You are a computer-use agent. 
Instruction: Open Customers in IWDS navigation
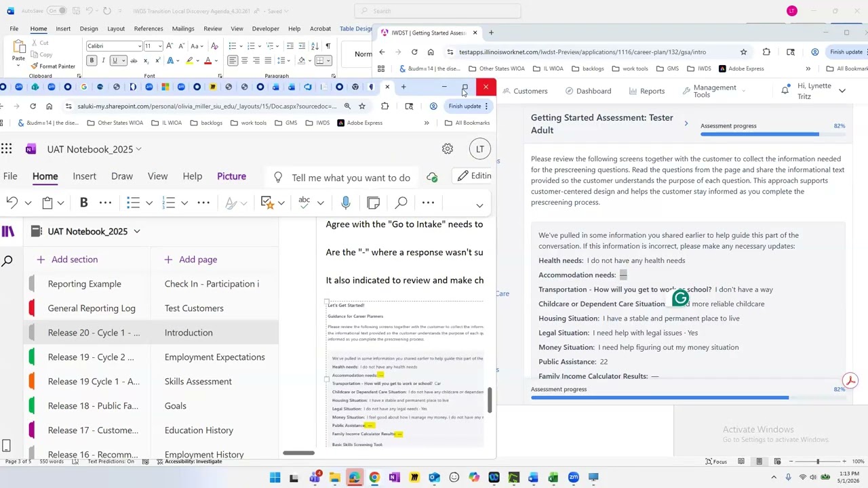tap(524, 91)
